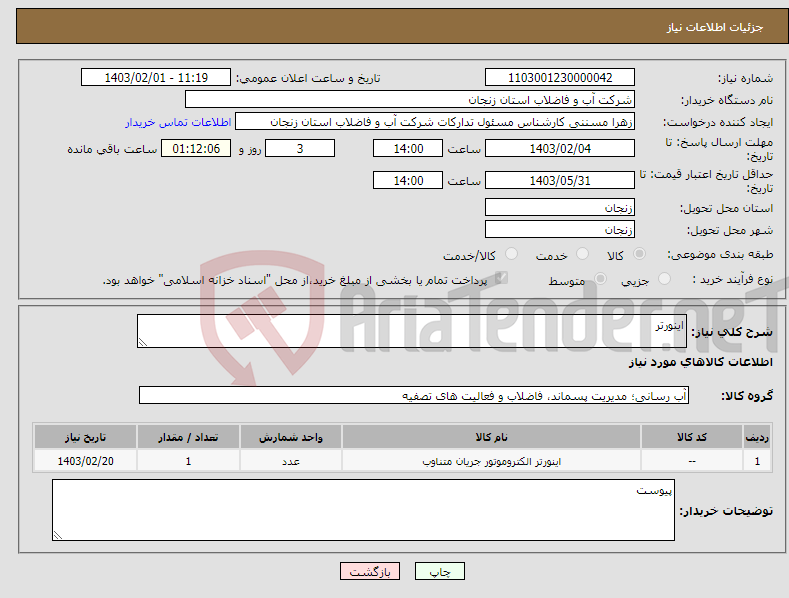Click the page title جزئیات اطلاعات نیاز

point(715,27)
